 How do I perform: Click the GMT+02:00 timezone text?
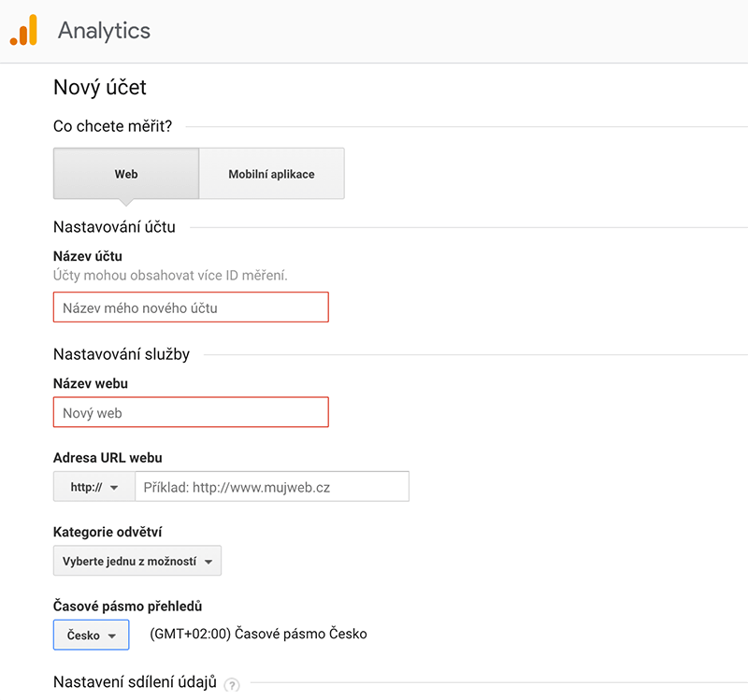click(259, 634)
